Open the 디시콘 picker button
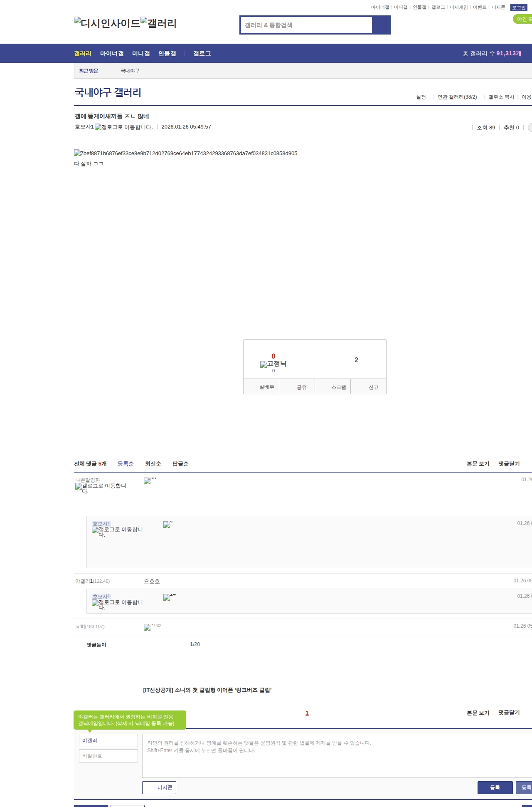Viewport: 532px width, 807px height. tap(159, 787)
